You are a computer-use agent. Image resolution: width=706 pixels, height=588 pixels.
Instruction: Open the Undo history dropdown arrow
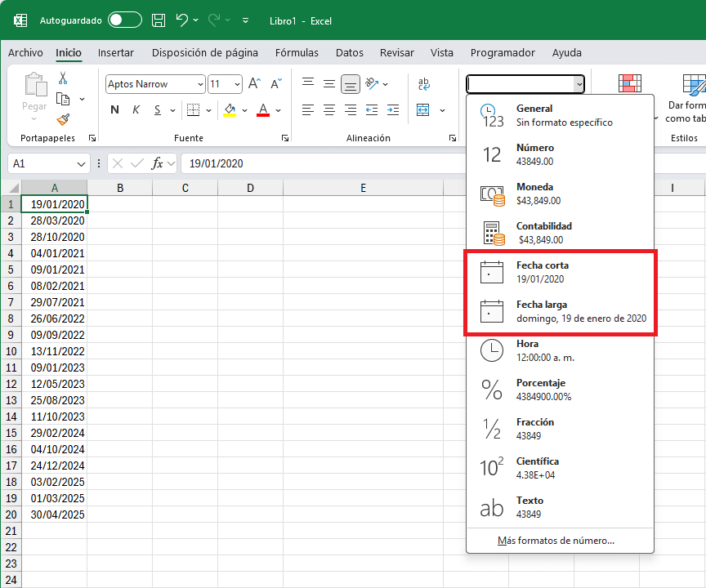[195, 20]
